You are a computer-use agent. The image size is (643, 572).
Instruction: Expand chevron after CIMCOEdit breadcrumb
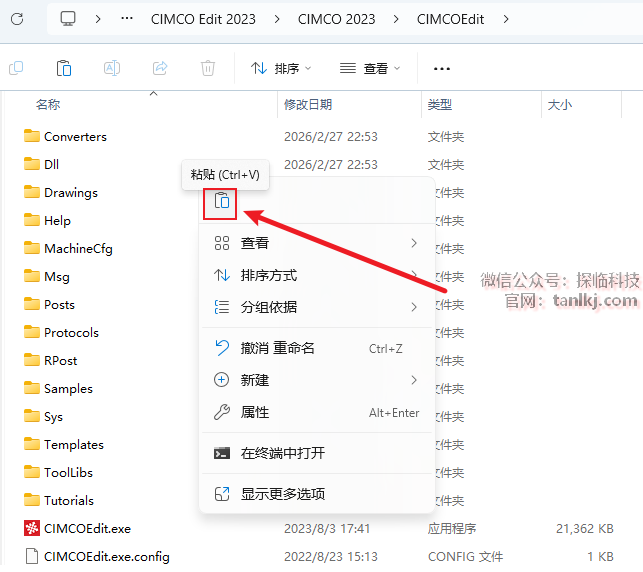tap(506, 19)
